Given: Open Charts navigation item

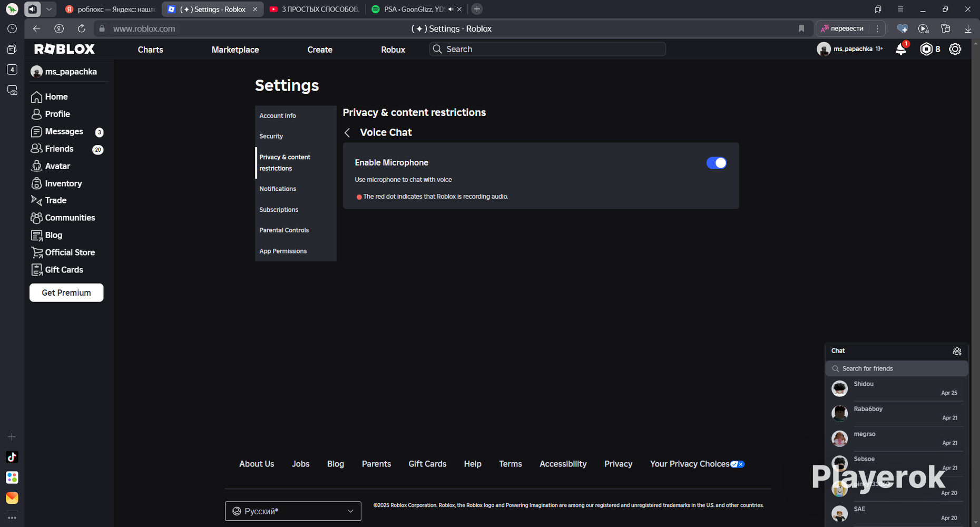Looking at the screenshot, I should pyautogui.click(x=150, y=50).
